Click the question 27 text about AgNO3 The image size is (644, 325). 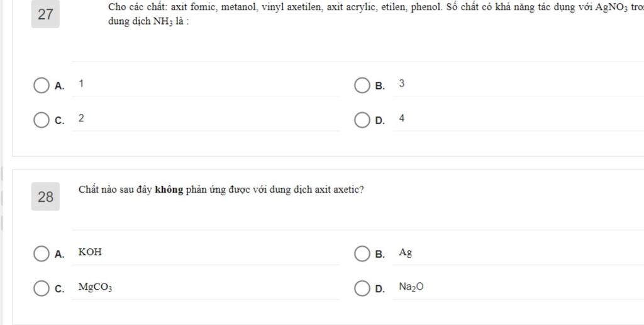tap(376, 14)
